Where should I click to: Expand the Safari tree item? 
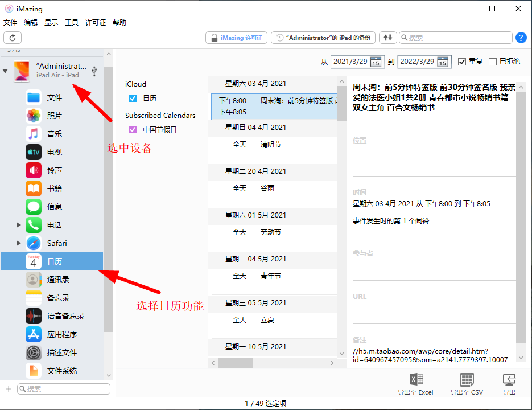pos(18,243)
